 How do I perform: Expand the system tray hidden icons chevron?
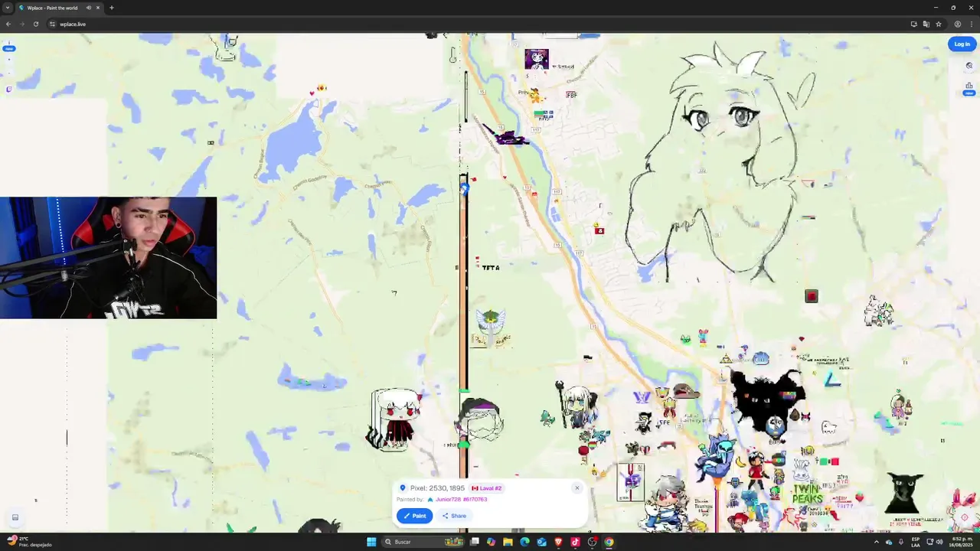[x=877, y=542]
